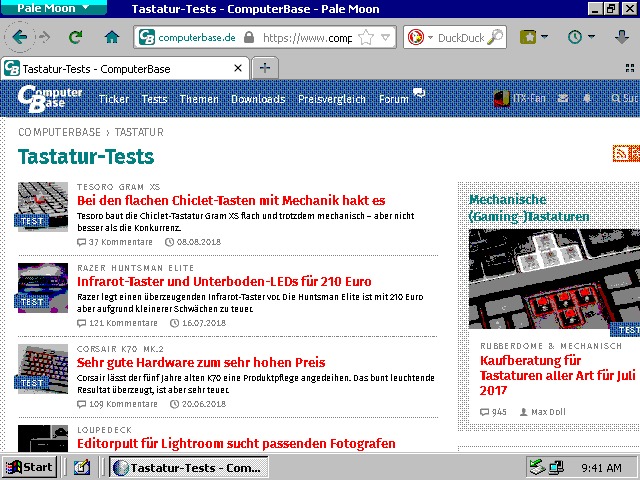Select the Tastatur-Tests - ComputerBase tab
The image size is (640, 480).
point(125,69)
